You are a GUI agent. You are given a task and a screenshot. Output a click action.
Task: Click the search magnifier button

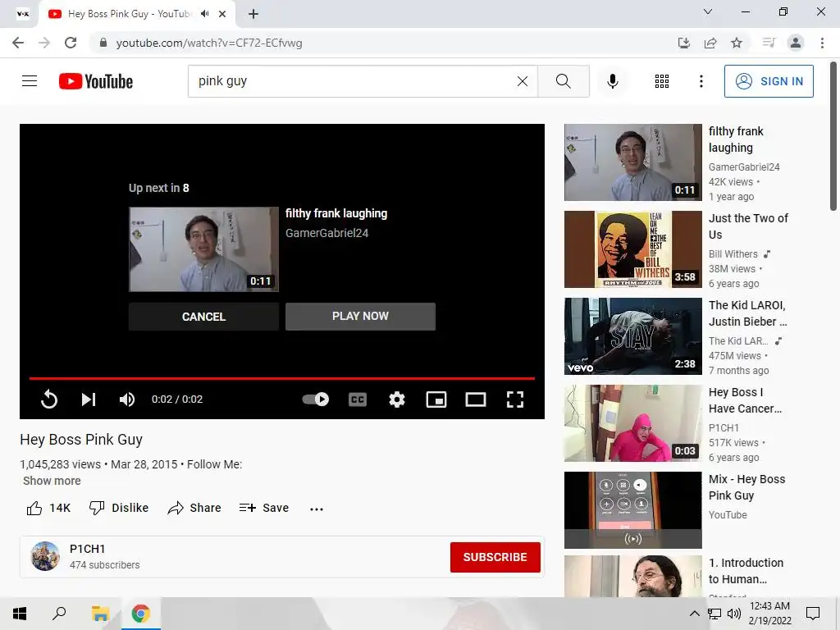[x=563, y=81]
